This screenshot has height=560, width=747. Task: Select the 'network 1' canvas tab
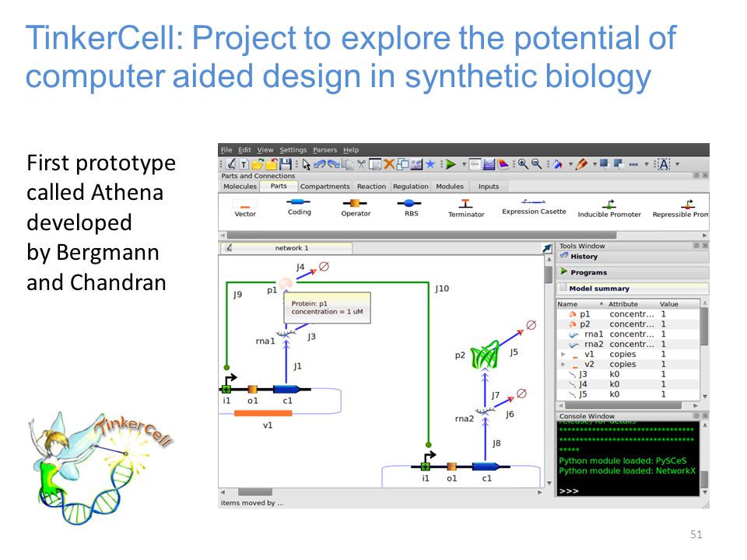tap(286, 248)
